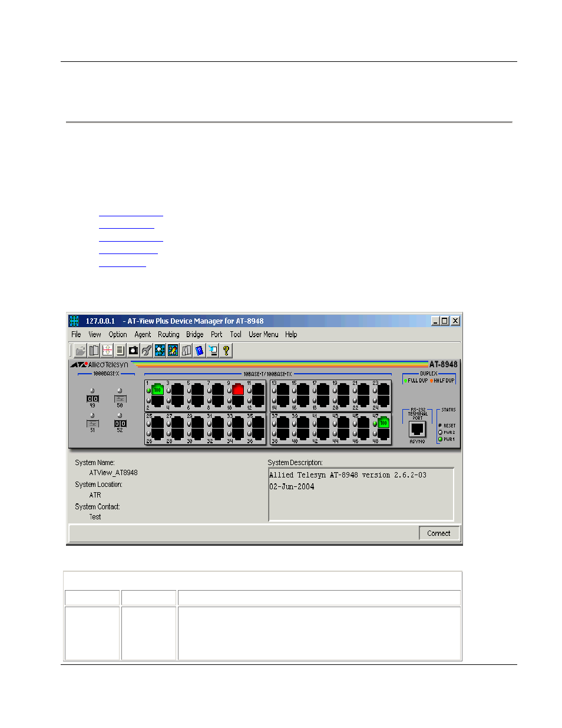Click the PWR2 status LED
The image size is (562, 728).
click(440, 432)
